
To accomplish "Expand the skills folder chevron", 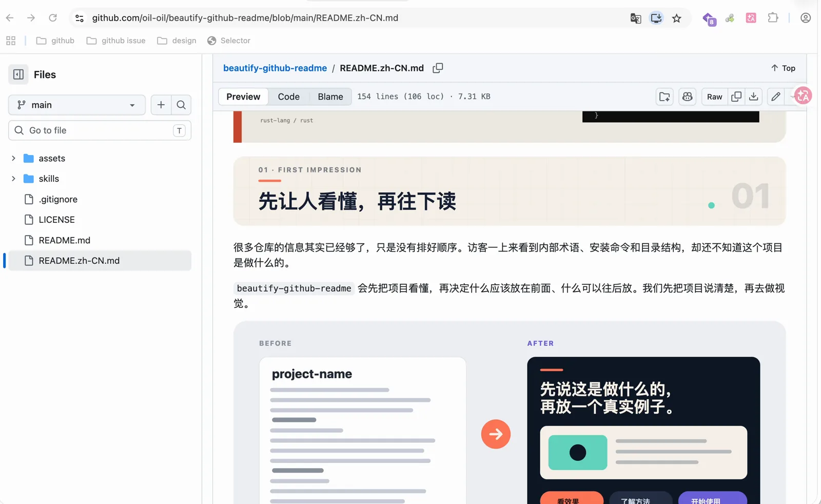I will point(13,179).
